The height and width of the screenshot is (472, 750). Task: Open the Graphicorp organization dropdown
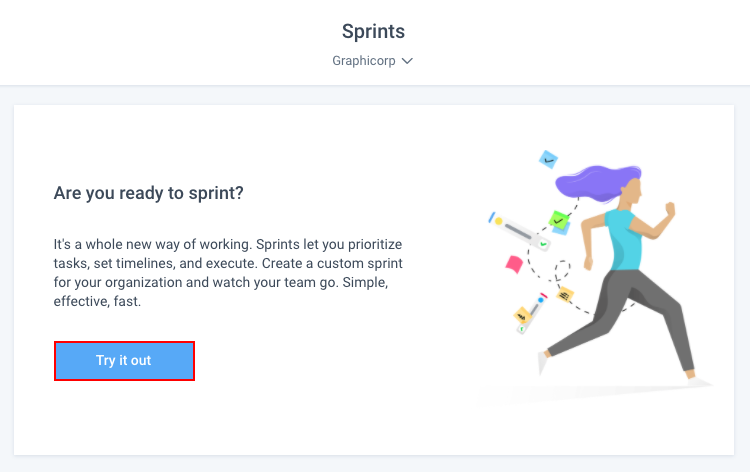[x=373, y=61]
